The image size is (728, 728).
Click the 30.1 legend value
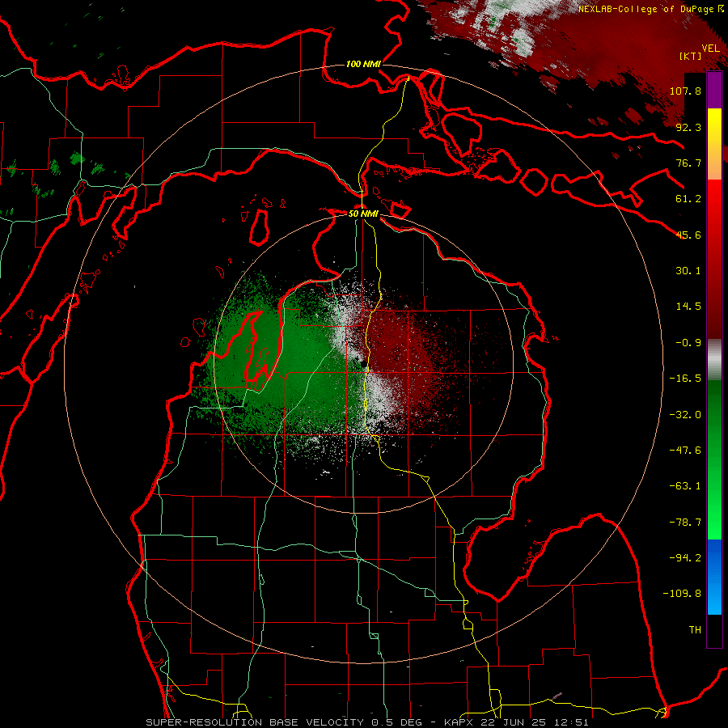(688, 271)
